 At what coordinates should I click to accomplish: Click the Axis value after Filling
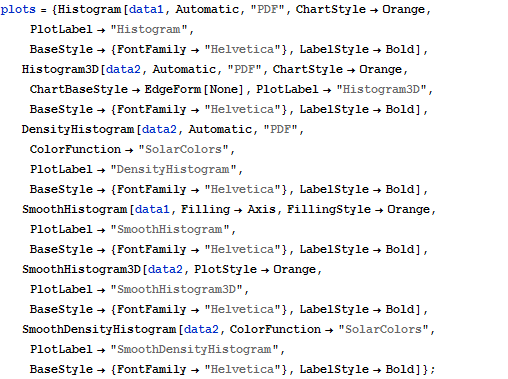(262, 209)
